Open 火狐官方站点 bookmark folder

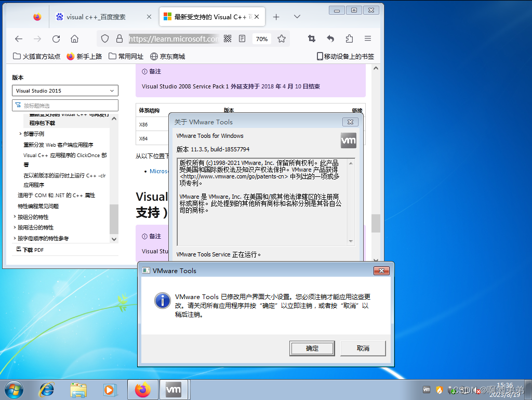click(x=37, y=56)
